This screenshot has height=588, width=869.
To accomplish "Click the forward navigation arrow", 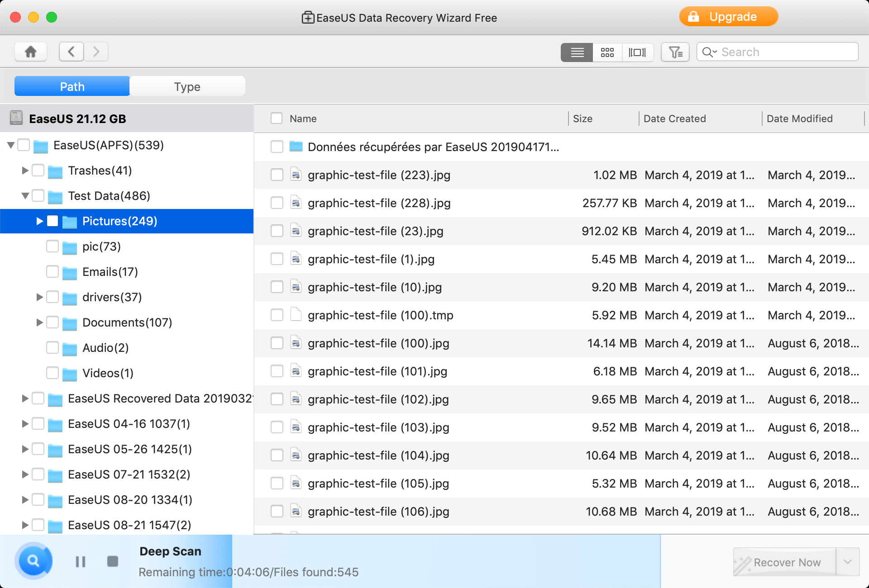I will tap(96, 51).
